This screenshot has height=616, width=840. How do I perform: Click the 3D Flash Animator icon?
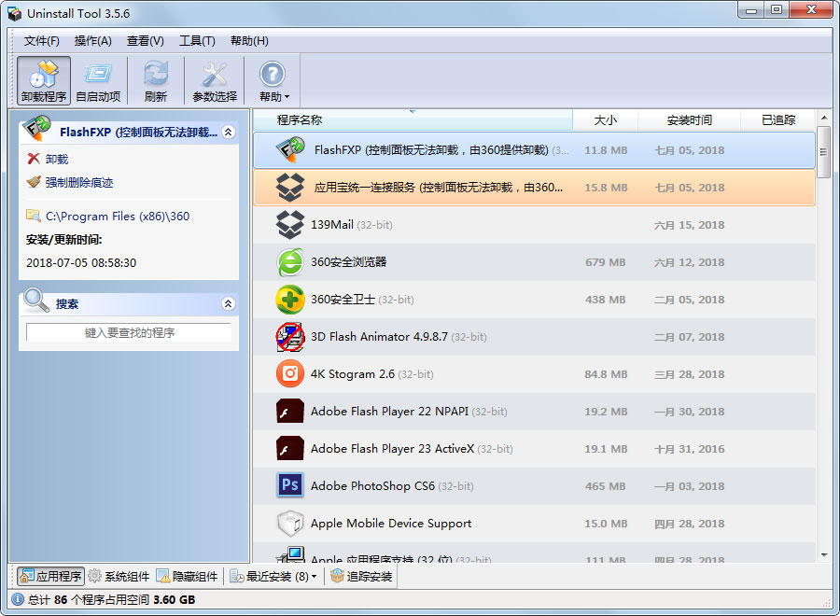click(290, 337)
